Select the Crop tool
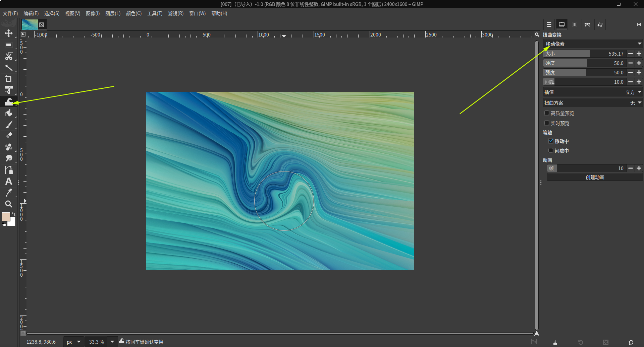The height and width of the screenshot is (347, 644). click(9, 79)
